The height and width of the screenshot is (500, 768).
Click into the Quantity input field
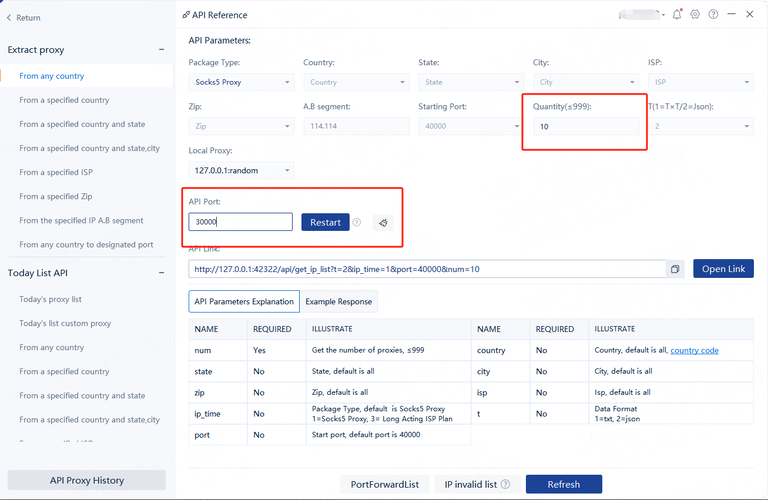tap(585, 126)
